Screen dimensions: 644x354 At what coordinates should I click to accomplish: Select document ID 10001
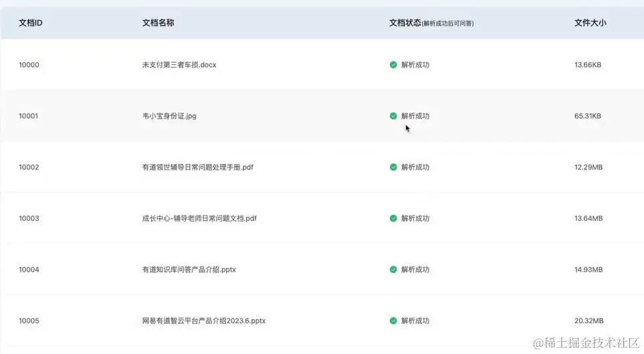pos(28,116)
